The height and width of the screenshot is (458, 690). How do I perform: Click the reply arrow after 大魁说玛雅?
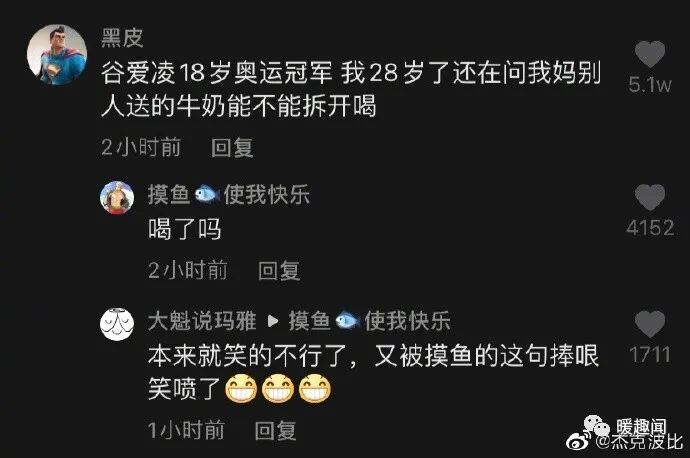[x=273, y=321]
